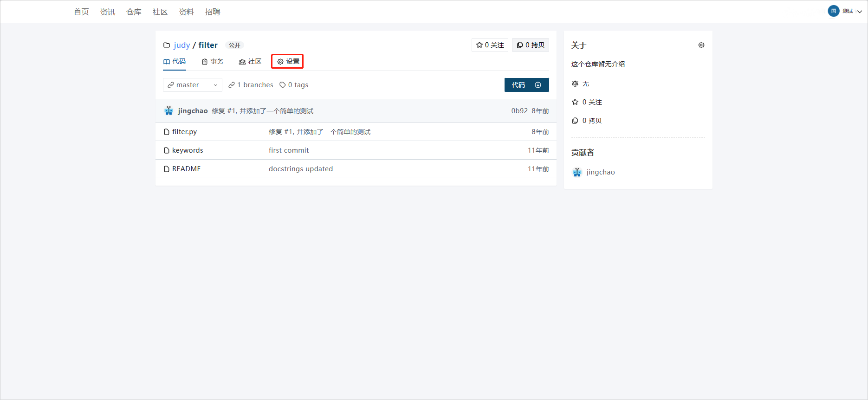The image size is (868, 400).
Task: Open the user account menu chevron
Action: pos(860,12)
